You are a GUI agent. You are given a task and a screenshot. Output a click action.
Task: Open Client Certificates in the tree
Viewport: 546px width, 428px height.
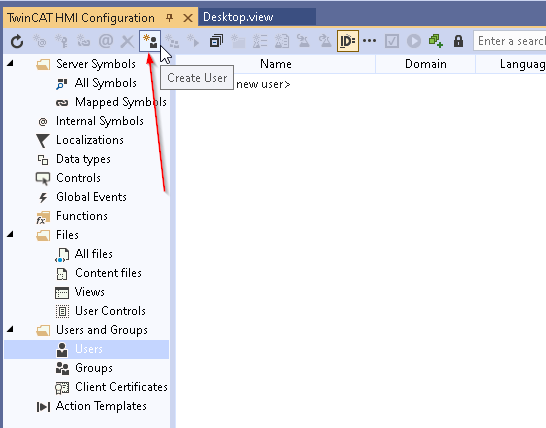121,387
